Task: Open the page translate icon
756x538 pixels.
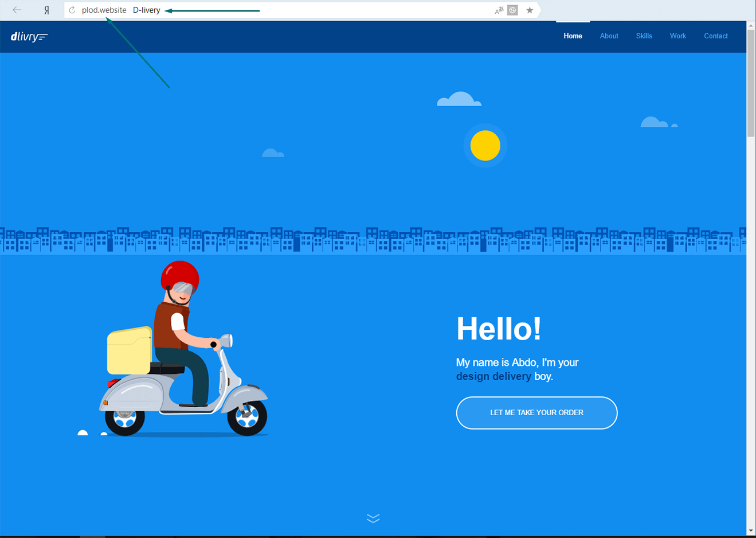Action: [x=499, y=10]
